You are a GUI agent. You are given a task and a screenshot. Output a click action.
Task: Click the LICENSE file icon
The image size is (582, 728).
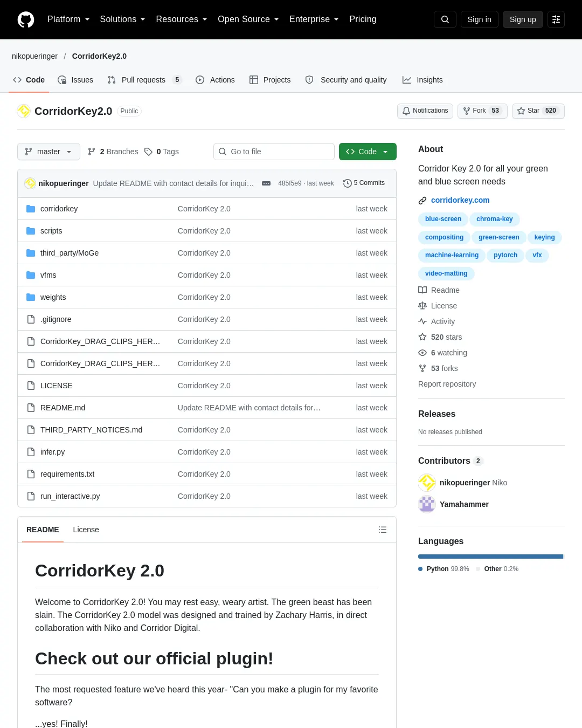click(31, 386)
